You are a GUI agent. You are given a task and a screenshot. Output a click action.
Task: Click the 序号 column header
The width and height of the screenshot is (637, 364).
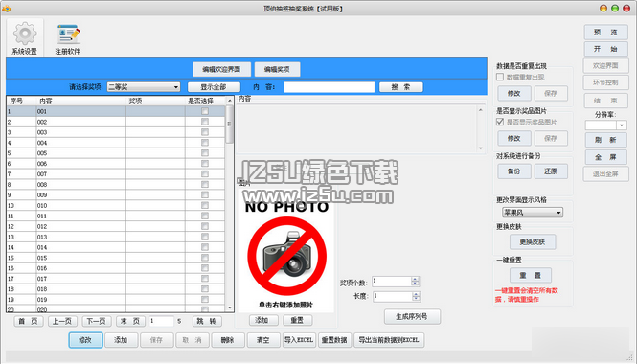21,101
